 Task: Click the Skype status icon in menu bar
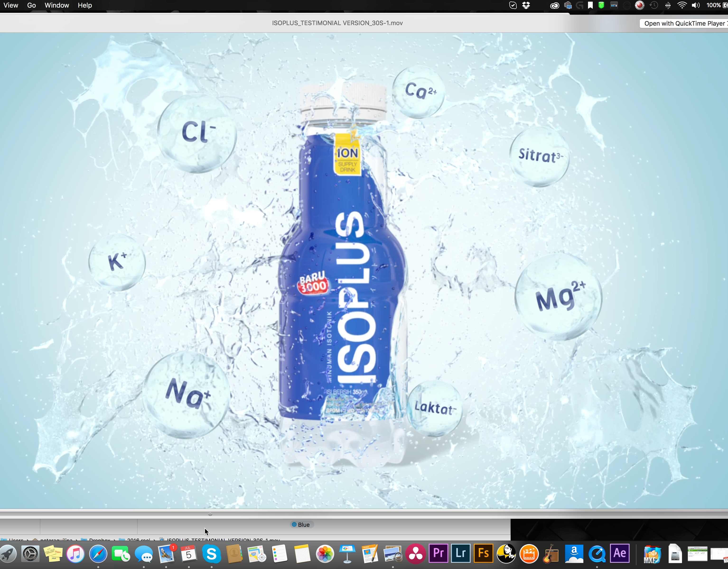pyautogui.click(x=513, y=5)
